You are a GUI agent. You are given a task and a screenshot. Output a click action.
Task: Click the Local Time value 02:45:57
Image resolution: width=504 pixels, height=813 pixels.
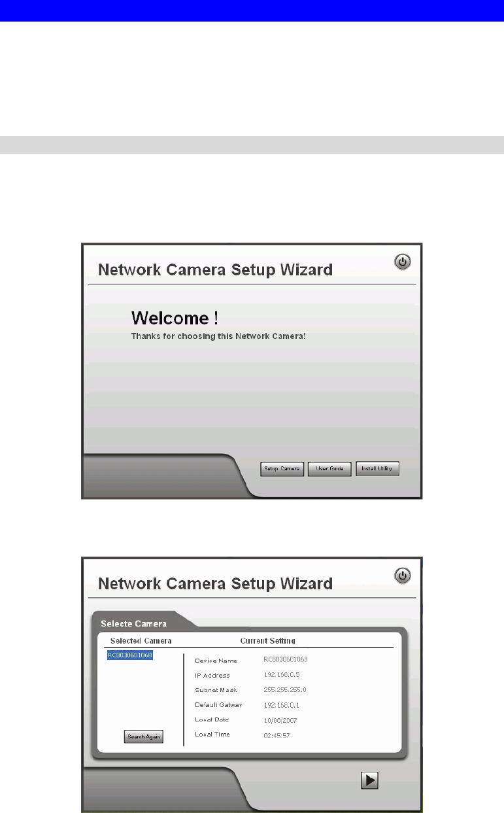tap(277, 735)
